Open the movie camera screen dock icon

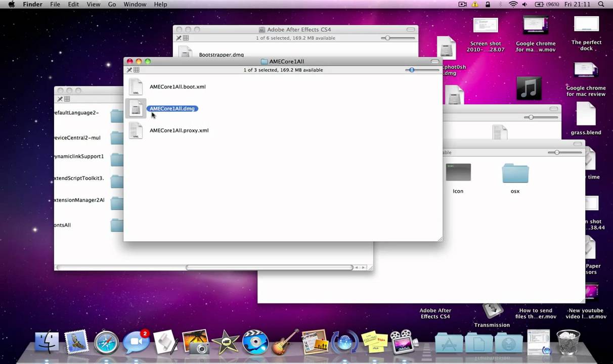pyautogui.click(x=404, y=342)
